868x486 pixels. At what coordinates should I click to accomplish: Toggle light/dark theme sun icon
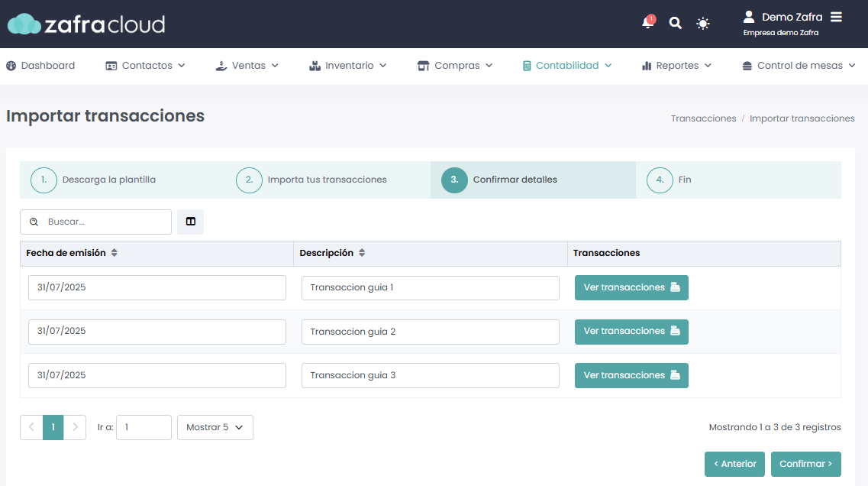coord(702,23)
